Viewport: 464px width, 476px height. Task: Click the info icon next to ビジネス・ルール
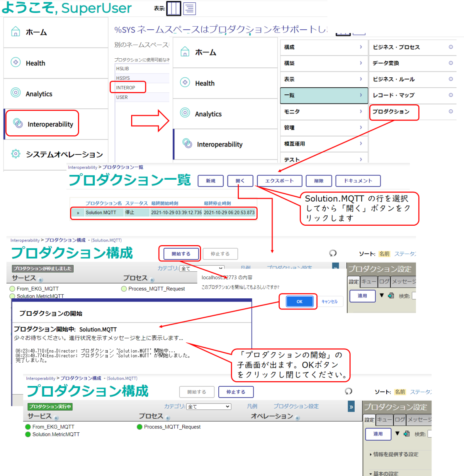tap(451, 79)
